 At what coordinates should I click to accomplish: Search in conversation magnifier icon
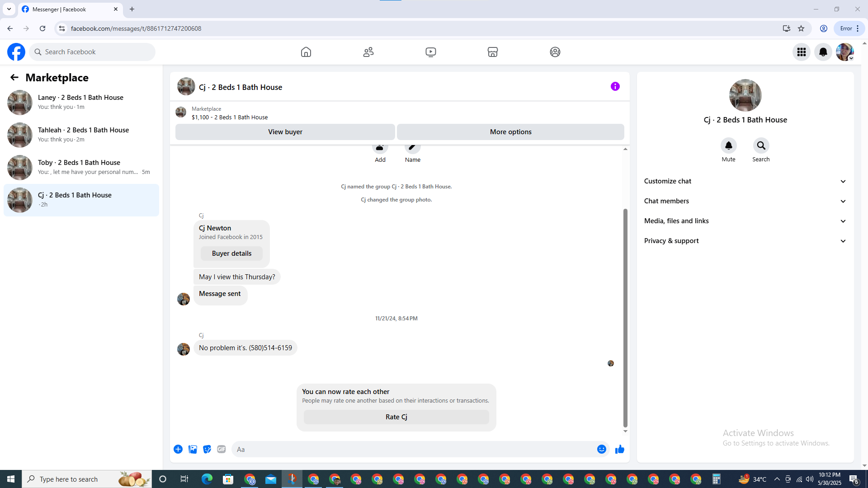761,145
